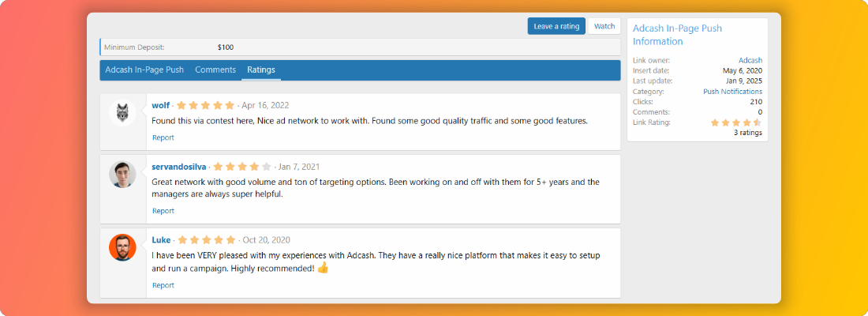This screenshot has height=316, width=868.
Task: Open wolf's user profile link
Action: pos(160,105)
